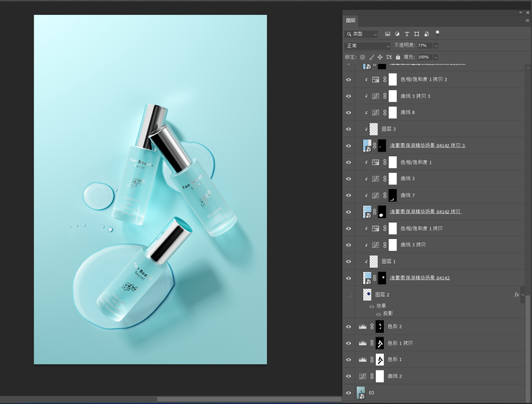Viewport: 532px width, 404px height.
Task: Click the opacity 77% value field
Action: 425,46
